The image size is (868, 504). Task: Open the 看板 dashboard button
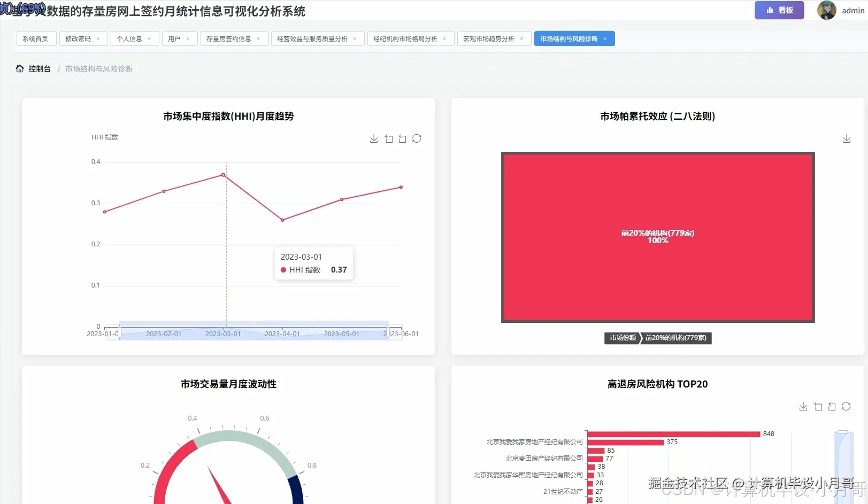779,10
